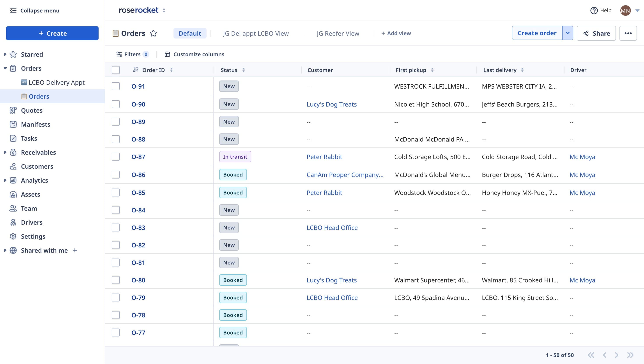Click the Customers icon in sidebar
Viewport: 644px width, 364px height.
tap(13, 166)
